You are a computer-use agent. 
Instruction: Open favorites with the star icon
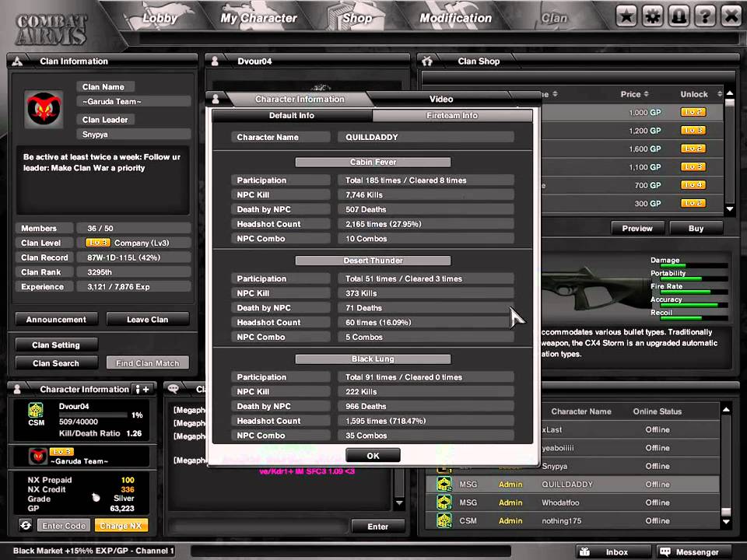tap(626, 16)
